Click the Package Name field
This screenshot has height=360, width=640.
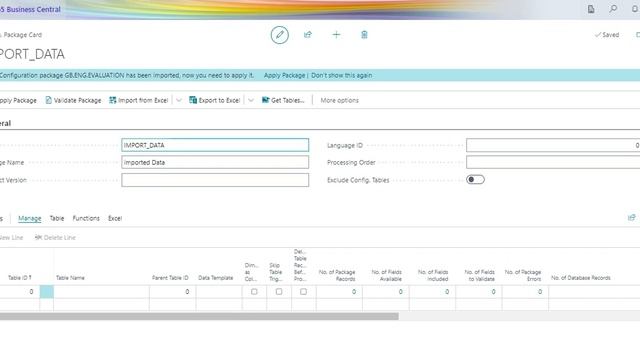click(215, 162)
